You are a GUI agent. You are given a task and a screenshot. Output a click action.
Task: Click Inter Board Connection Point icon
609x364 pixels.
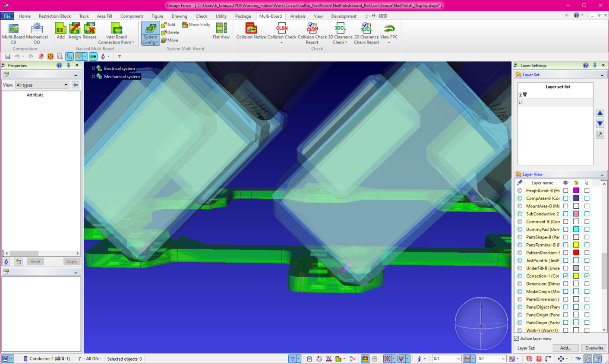click(116, 33)
